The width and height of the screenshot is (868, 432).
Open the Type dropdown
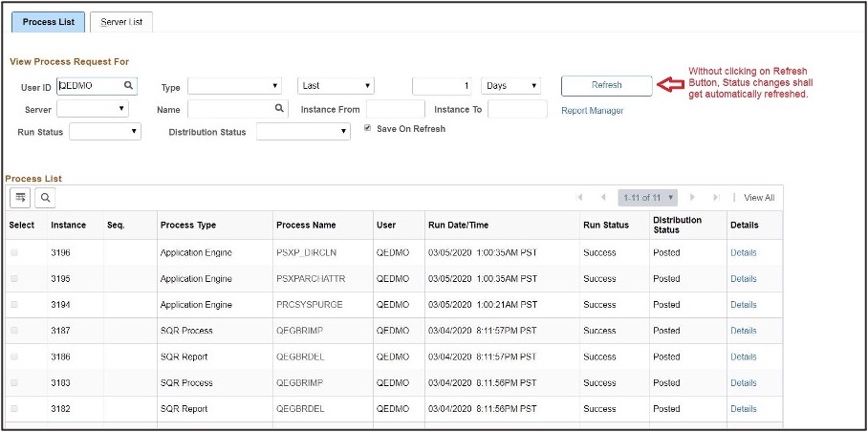pos(235,86)
